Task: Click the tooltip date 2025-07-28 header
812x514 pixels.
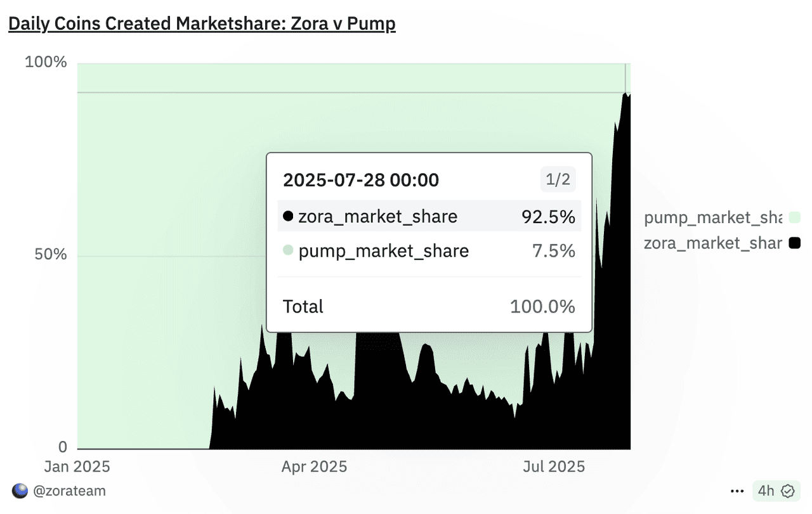Action: (361, 180)
